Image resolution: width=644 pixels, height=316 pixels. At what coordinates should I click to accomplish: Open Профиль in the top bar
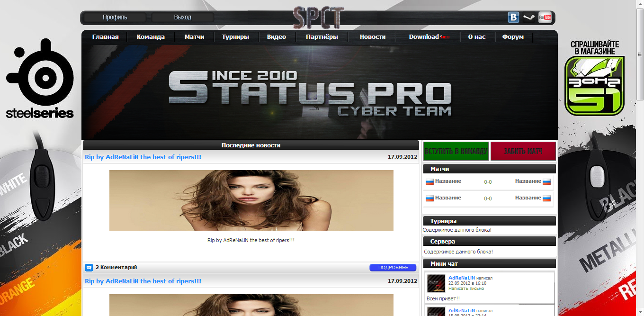(x=115, y=17)
